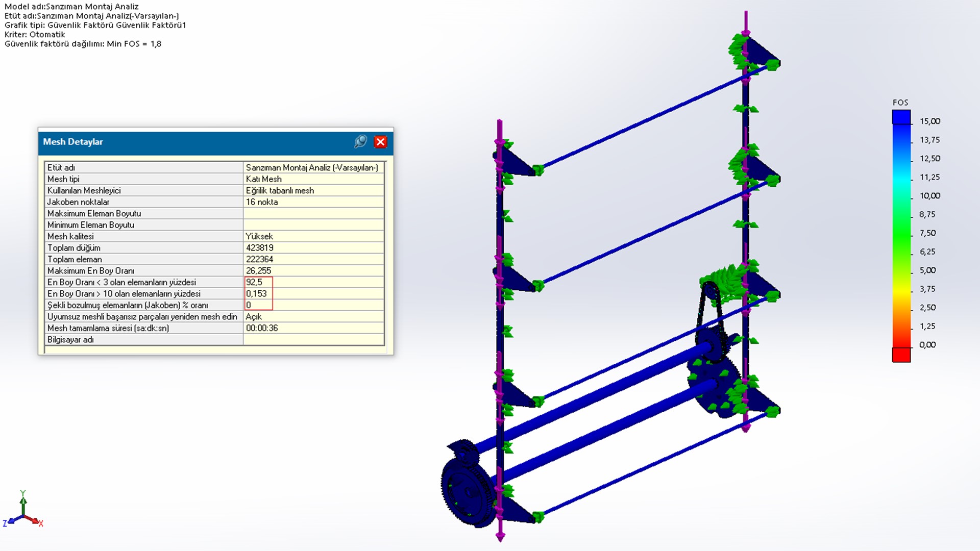The width and height of the screenshot is (980, 551).
Task: Click the 'Maksimum En Boy Oranı' value 26,255
Action: [x=258, y=271]
